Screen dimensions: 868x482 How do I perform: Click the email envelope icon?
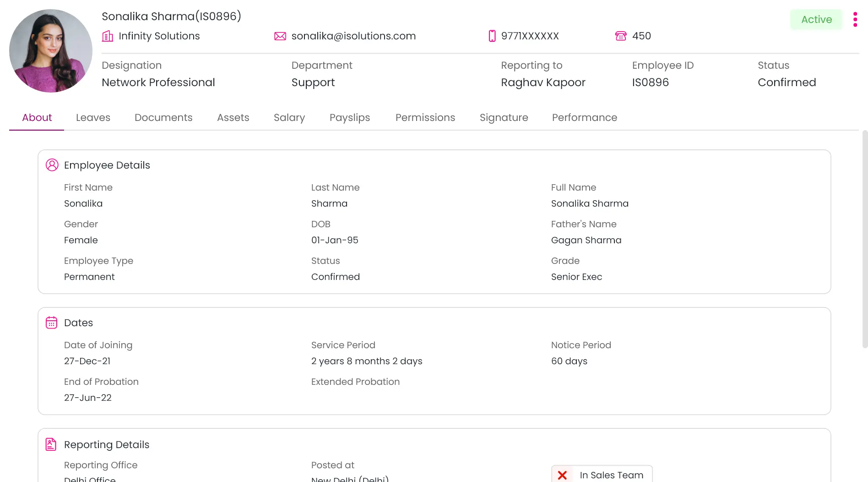click(x=280, y=36)
